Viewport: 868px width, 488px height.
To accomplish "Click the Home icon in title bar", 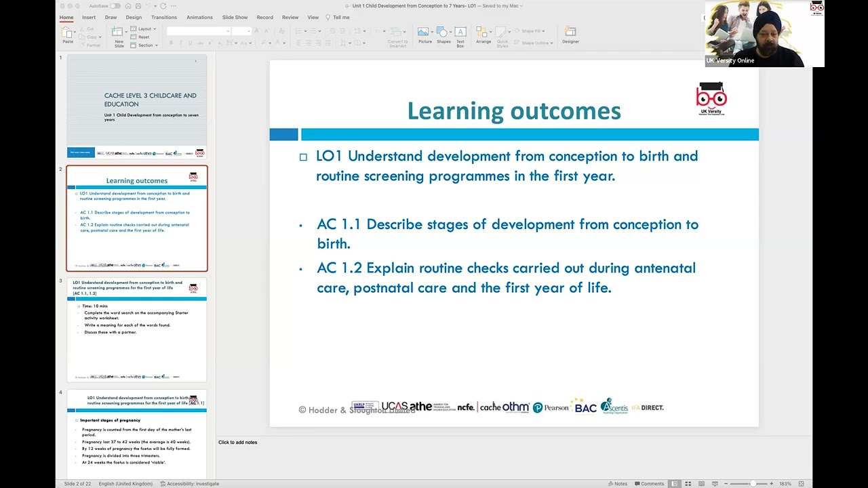I will click(x=127, y=6).
